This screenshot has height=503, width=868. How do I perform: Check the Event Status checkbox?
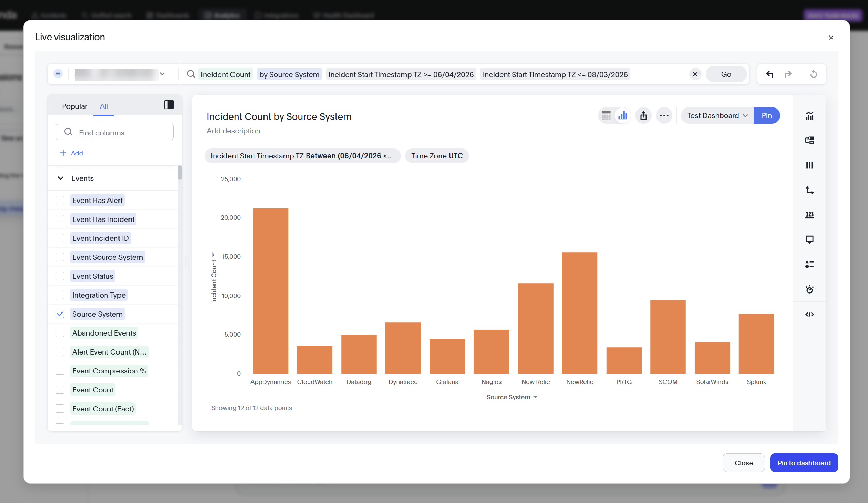60,276
